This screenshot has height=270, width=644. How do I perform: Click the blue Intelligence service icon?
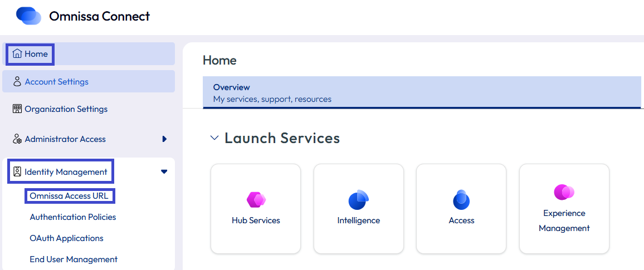tap(359, 200)
